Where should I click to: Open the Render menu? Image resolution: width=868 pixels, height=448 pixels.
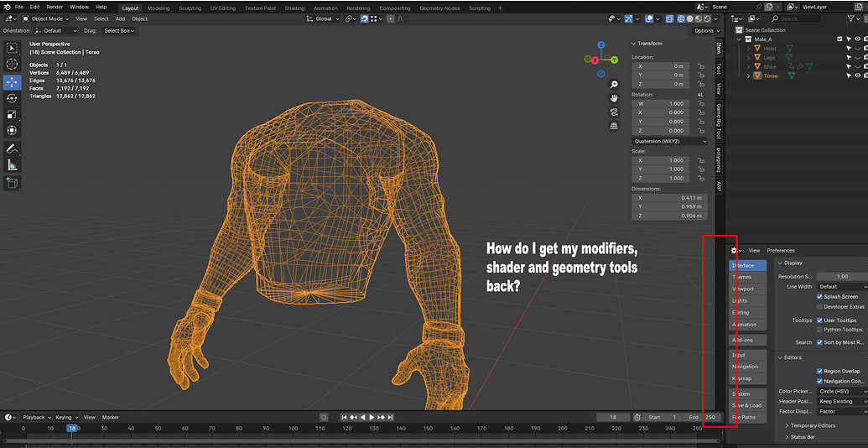(x=55, y=8)
